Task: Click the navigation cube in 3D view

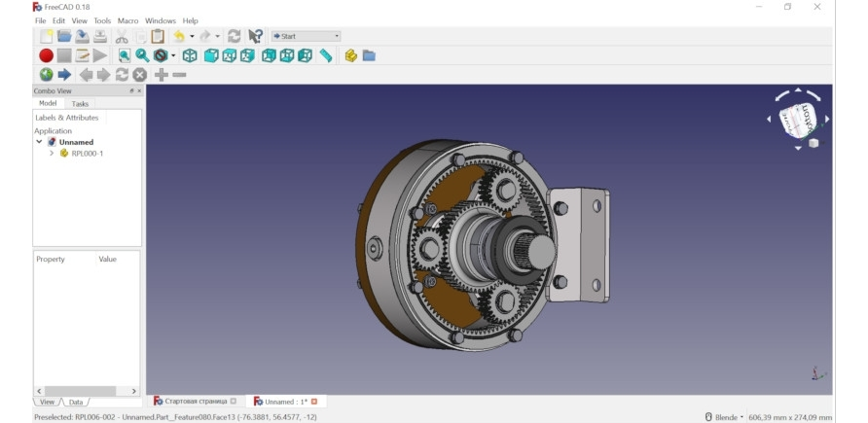Action: [797, 119]
